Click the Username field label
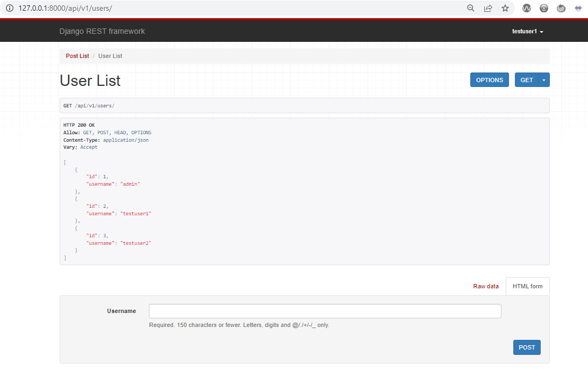 [x=121, y=311]
